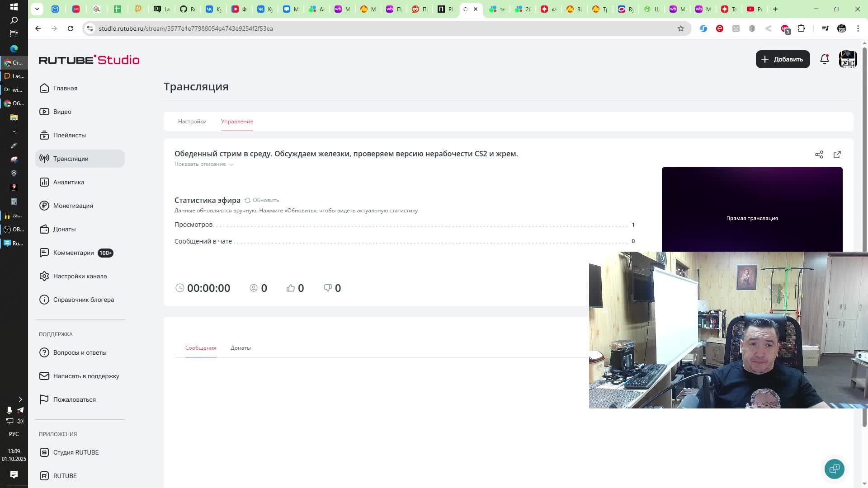
Task: Bookmark page with star icon
Action: click(680, 28)
